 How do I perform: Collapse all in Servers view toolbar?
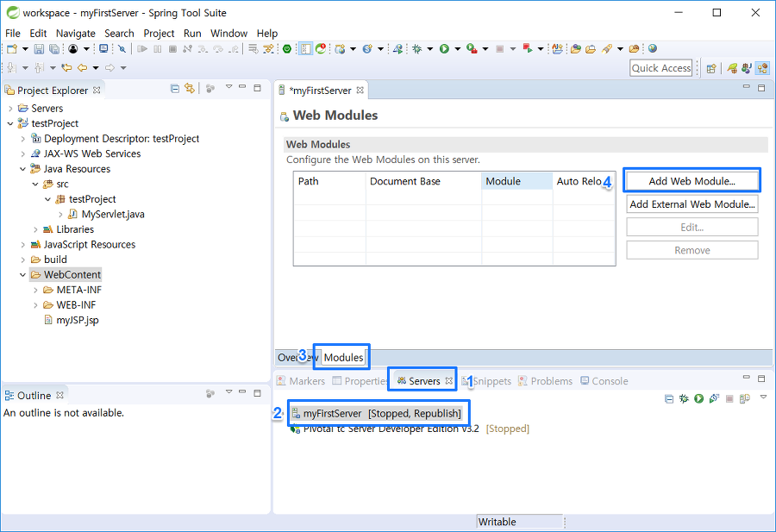[668, 398]
